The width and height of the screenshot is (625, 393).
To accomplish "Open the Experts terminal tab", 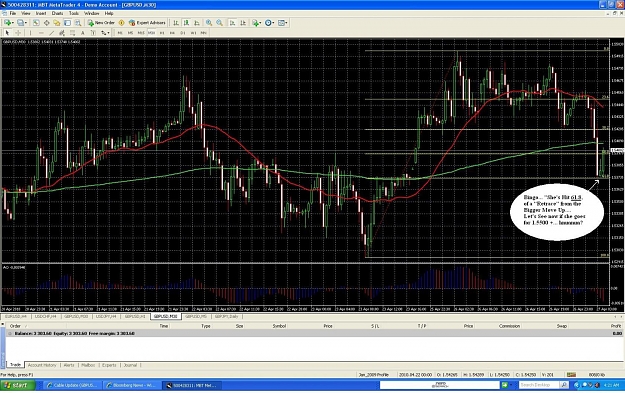I will point(109,365).
